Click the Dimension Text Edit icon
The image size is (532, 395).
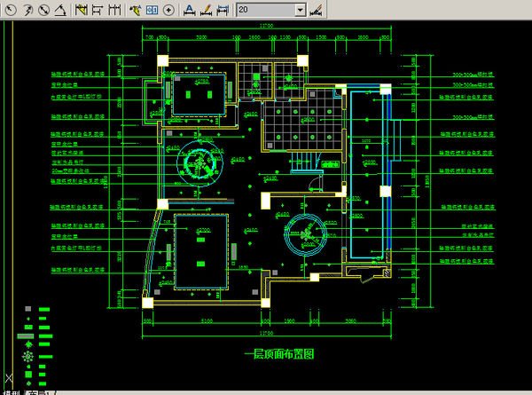(x=206, y=10)
